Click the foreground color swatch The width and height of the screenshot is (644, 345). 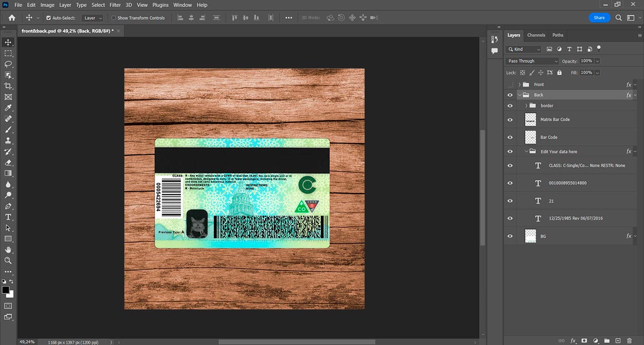pyautogui.click(x=5, y=290)
